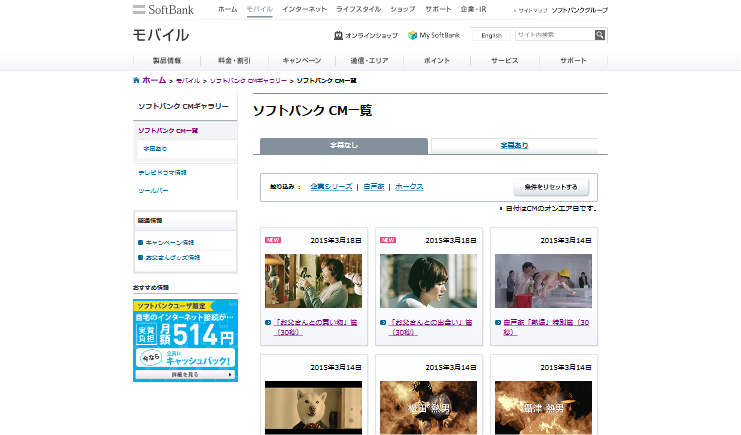The height and width of the screenshot is (435, 741).
Task: Switch language with the English button
Action: pos(491,35)
